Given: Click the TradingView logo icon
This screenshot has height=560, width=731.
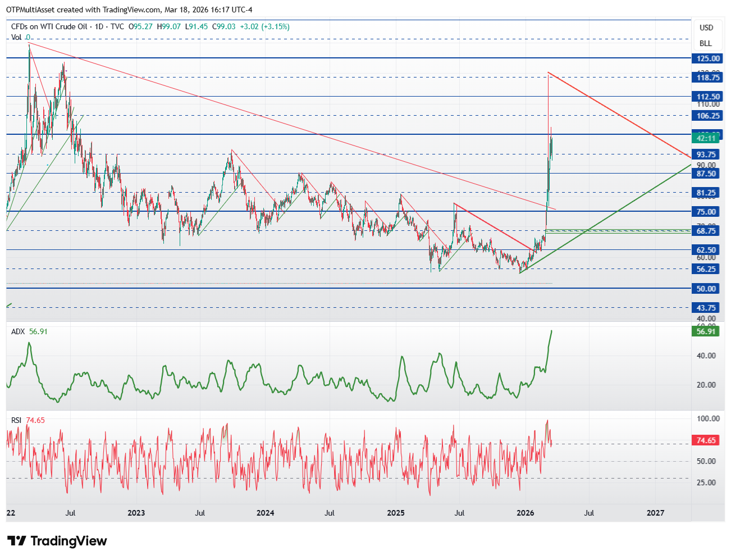Looking at the screenshot, I should coord(16,541).
